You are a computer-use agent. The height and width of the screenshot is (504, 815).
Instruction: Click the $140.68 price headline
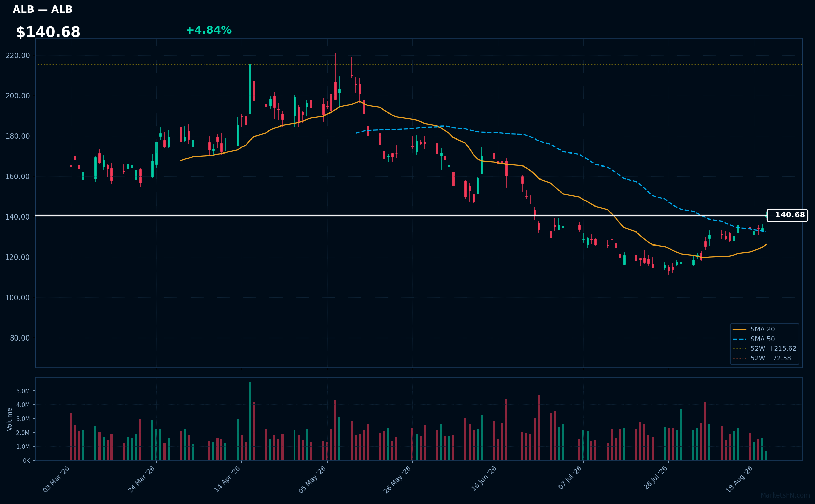[48, 32]
